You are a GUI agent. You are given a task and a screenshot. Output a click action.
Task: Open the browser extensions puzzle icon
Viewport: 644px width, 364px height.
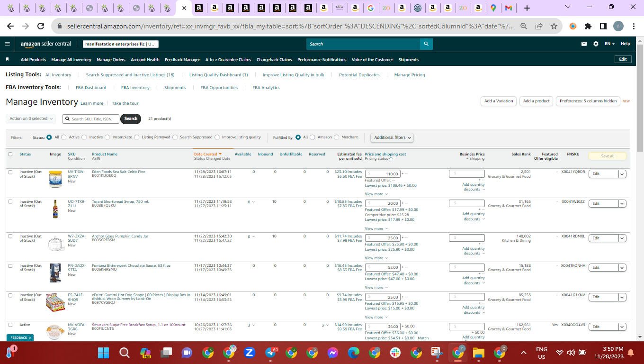(588, 27)
